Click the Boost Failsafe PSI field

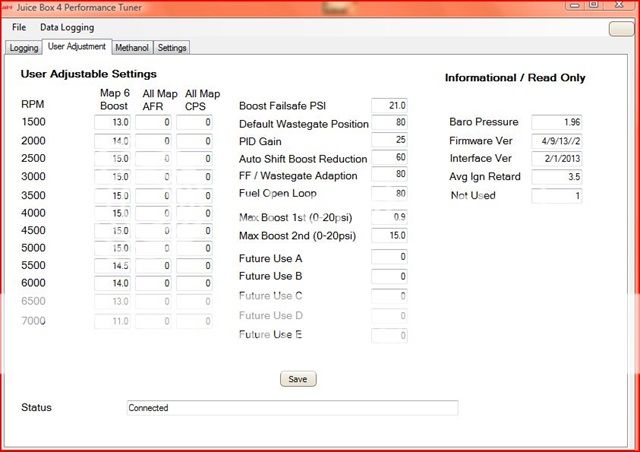(389, 106)
